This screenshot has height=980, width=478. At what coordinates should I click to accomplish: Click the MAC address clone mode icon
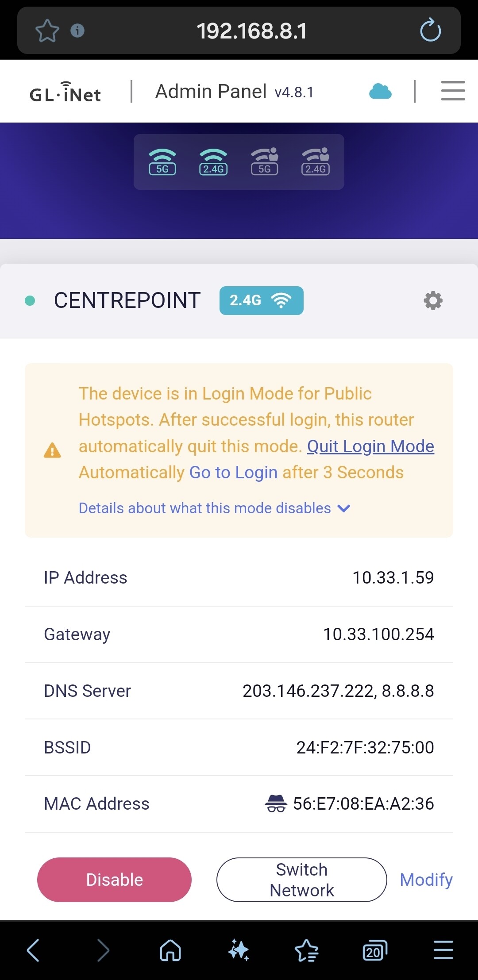[x=276, y=803]
